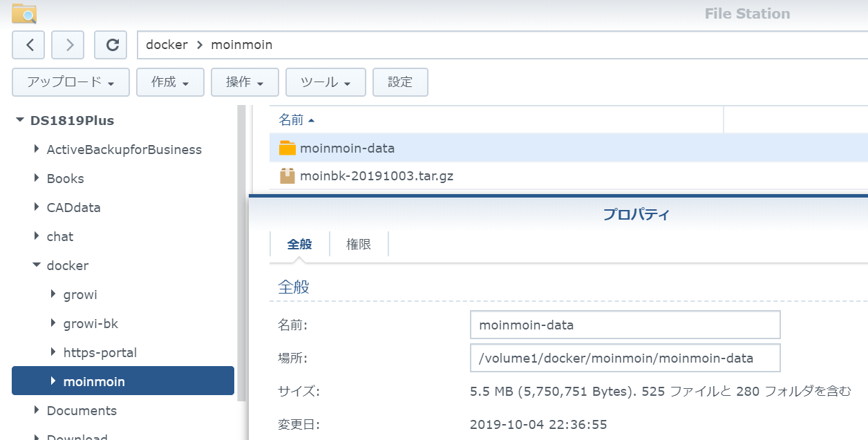
Task: Collapse the DS1819Plus tree root
Action: tap(20, 121)
